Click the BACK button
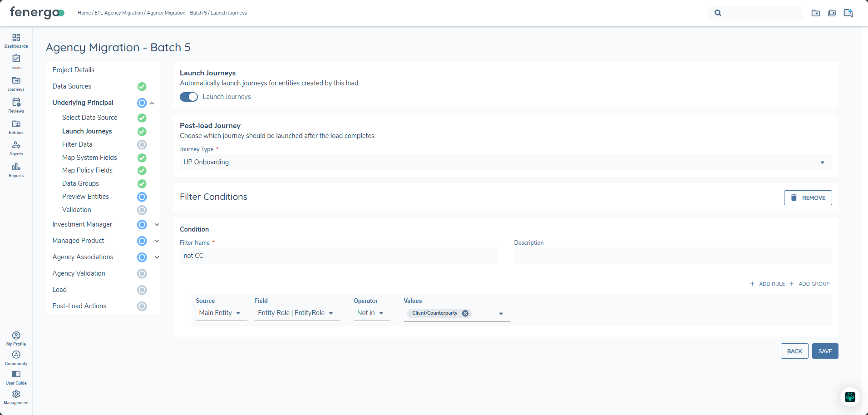Viewport: 868px width, 415px height. (x=794, y=351)
